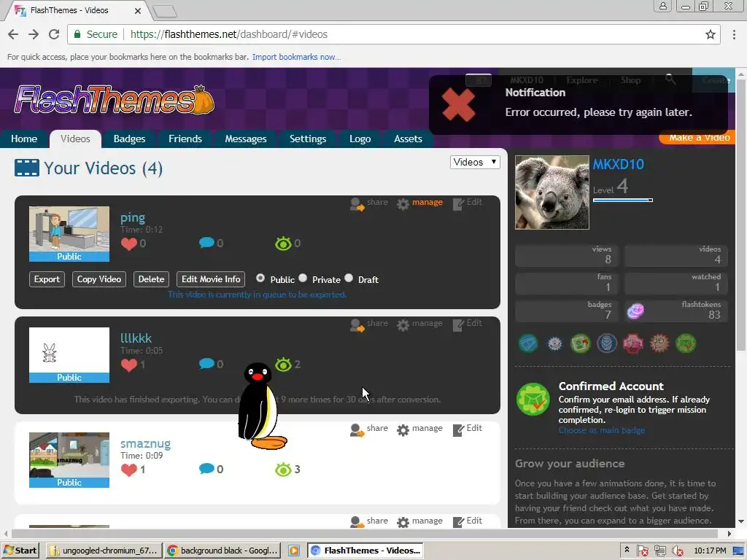Click the Edit Movie Info button
The width and height of the screenshot is (747, 560).
pos(211,279)
